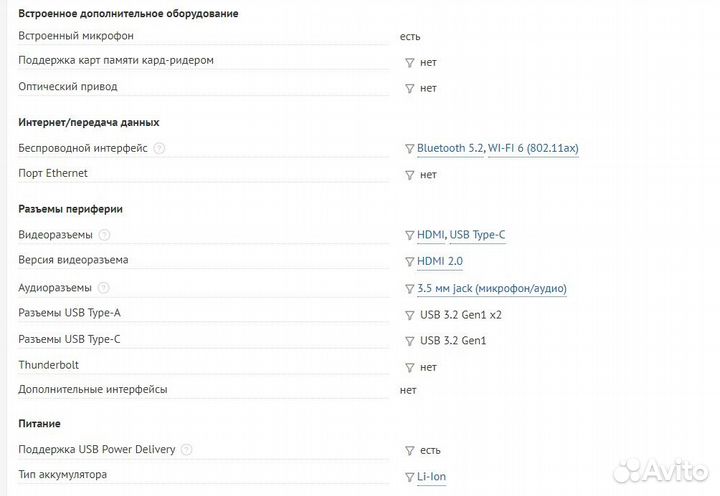Click the filter icon in the Thunderbolt row
720x496 pixels.
[x=409, y=367]
